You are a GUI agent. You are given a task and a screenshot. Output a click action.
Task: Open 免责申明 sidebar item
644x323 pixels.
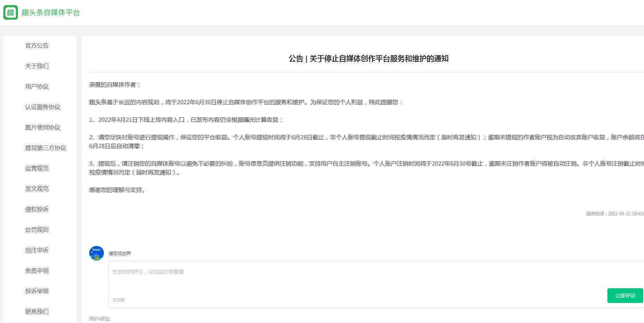click(x=37, y=271)
